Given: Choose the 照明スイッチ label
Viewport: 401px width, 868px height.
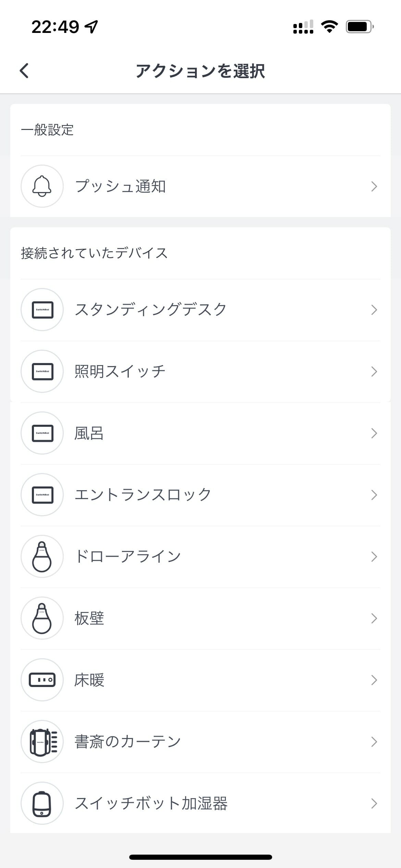Looking at the screenshot, I should click(x=120, y=372).
